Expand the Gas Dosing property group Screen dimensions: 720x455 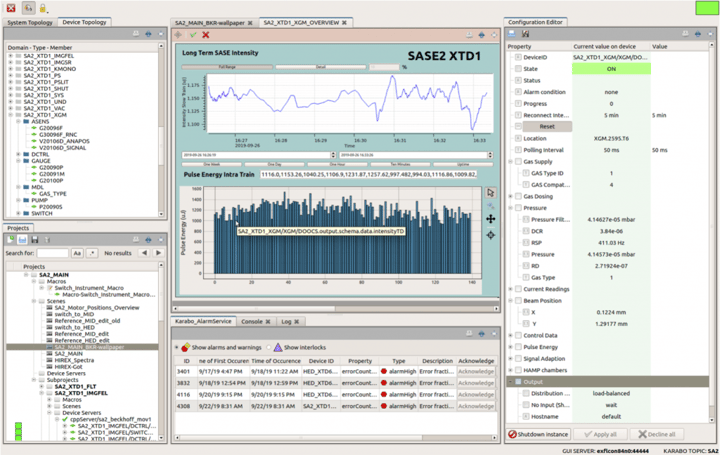[511, 196]
